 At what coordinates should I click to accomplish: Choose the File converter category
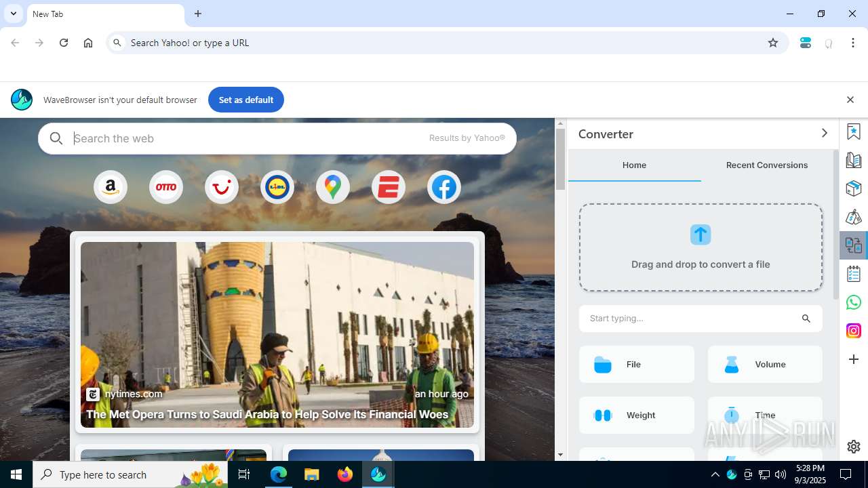(637, 365)
